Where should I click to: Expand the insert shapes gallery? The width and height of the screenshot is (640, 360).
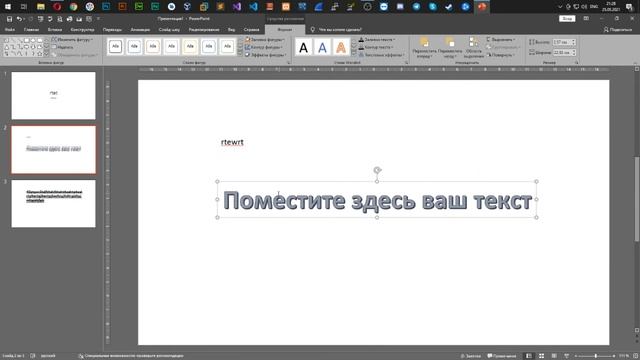pos(46,54)
